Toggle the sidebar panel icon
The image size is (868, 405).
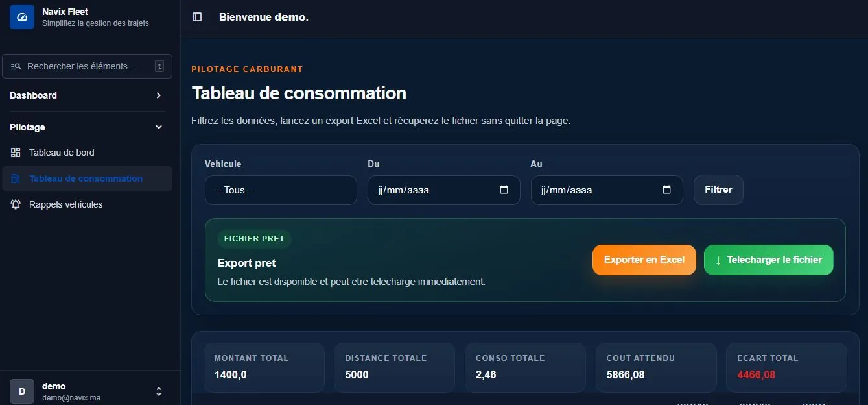click(x=197, y=17)
